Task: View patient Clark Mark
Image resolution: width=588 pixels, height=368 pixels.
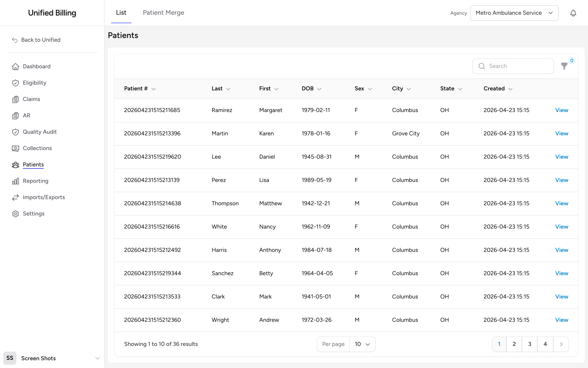Action: coord(561,297)
